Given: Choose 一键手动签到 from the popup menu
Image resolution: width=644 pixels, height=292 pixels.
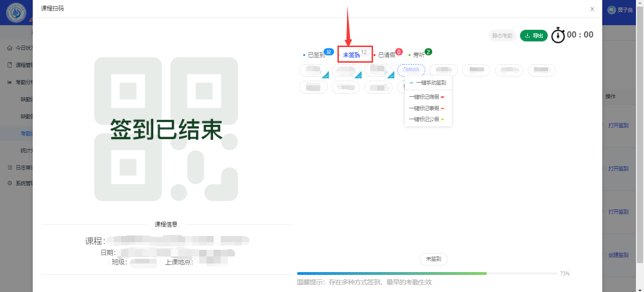Looking at the screenshot, I should click(428, 83).
